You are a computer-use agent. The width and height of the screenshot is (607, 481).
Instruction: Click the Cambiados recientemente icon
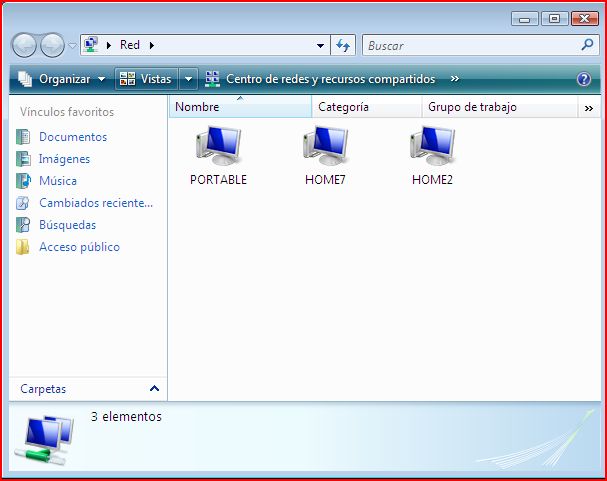click(23, 203)
